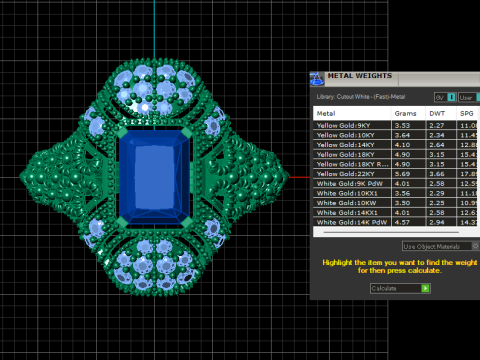Click the Metal column header

coord(352,113)
